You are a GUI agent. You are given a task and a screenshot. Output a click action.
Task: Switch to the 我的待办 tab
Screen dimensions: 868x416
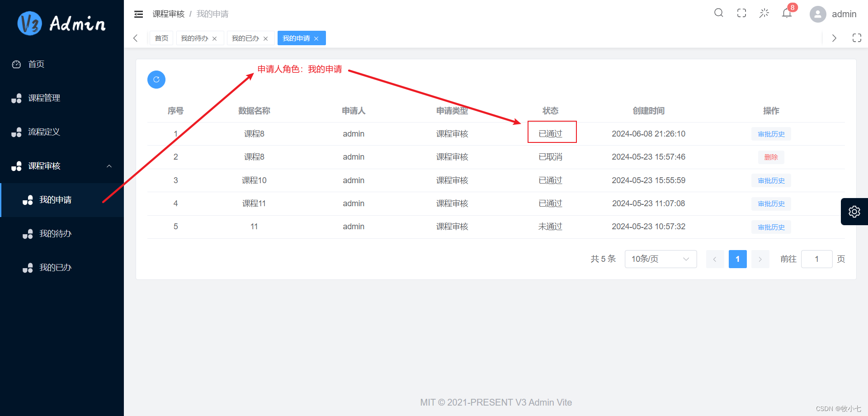(x=195, y=38)
